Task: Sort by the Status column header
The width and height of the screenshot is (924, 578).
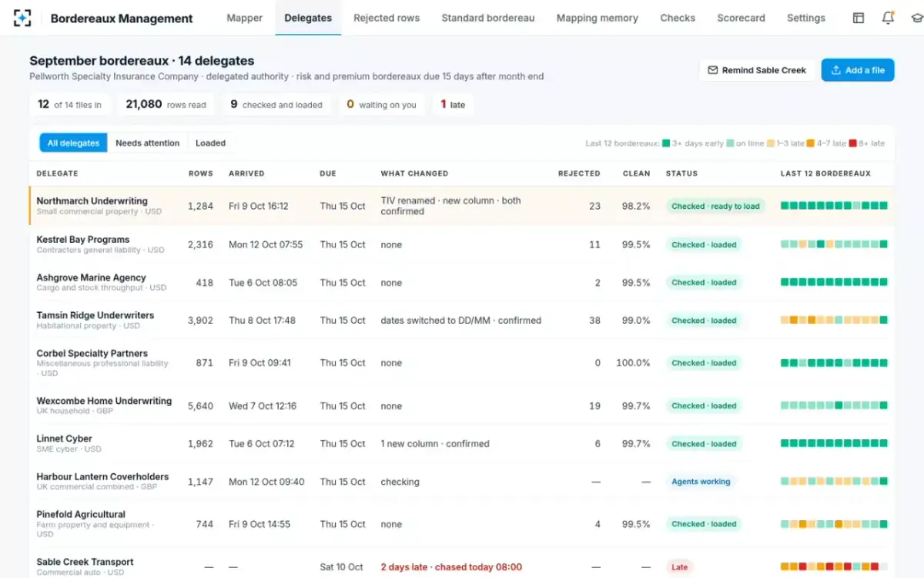Action: pos(681,173)
